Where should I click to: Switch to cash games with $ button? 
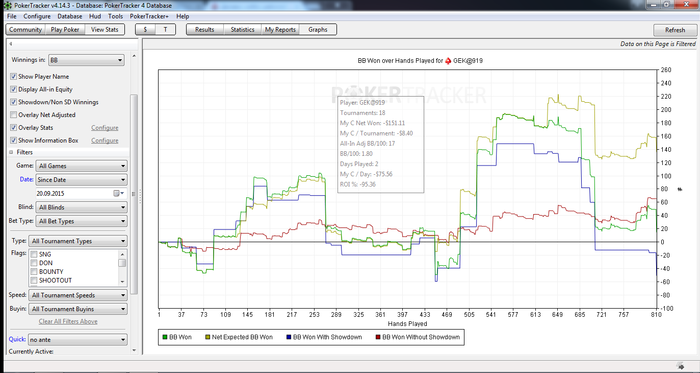click(x=146, y=29)
